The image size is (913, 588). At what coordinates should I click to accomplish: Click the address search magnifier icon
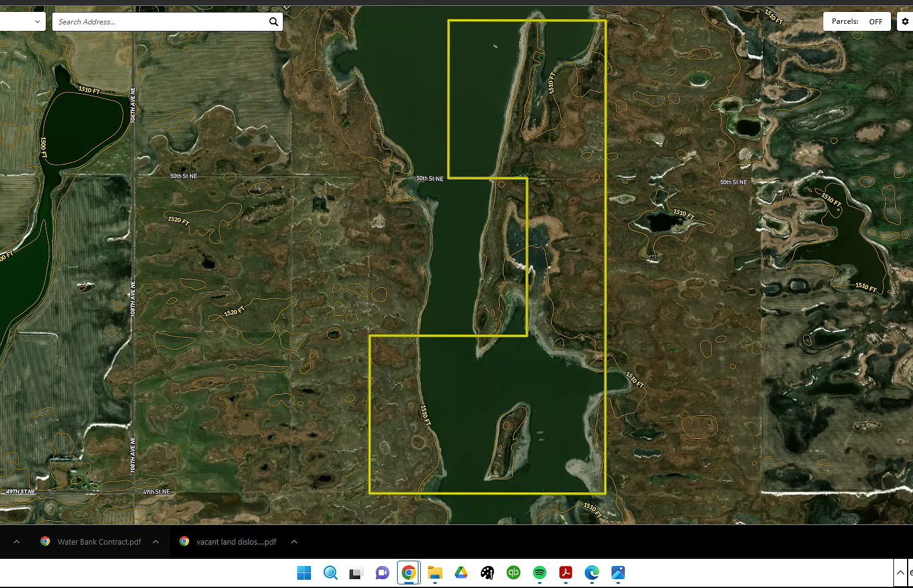tap(274, 21)
